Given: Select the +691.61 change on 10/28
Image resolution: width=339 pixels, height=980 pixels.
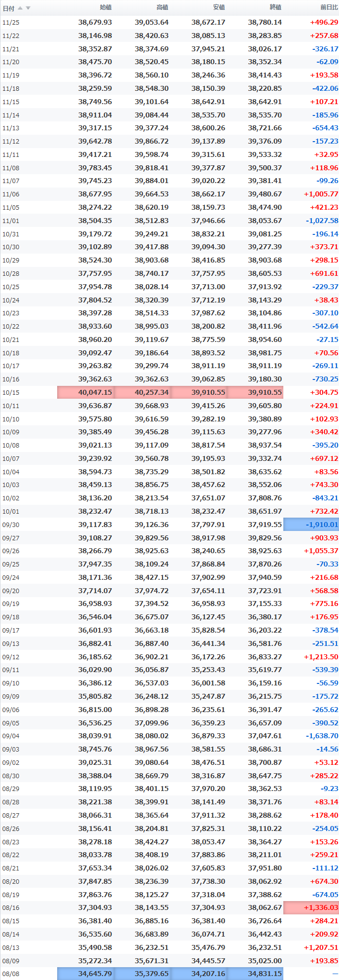Looking at the screenshot, I should [324, 274].
